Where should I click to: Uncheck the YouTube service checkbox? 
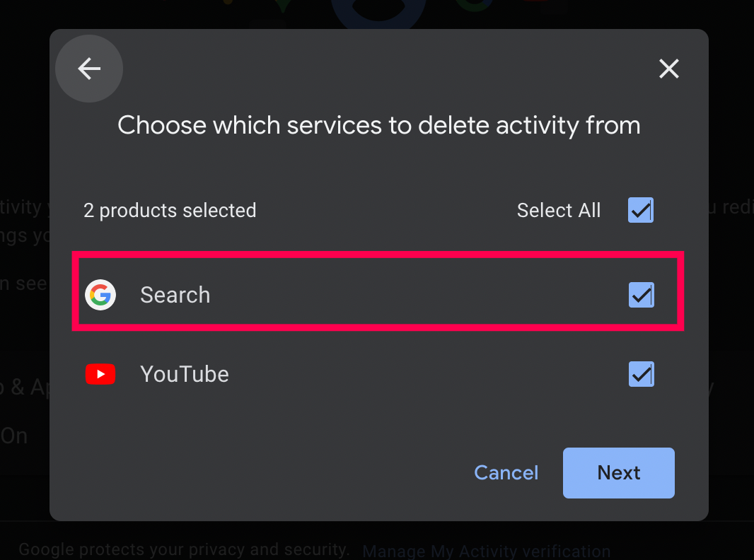641,374
